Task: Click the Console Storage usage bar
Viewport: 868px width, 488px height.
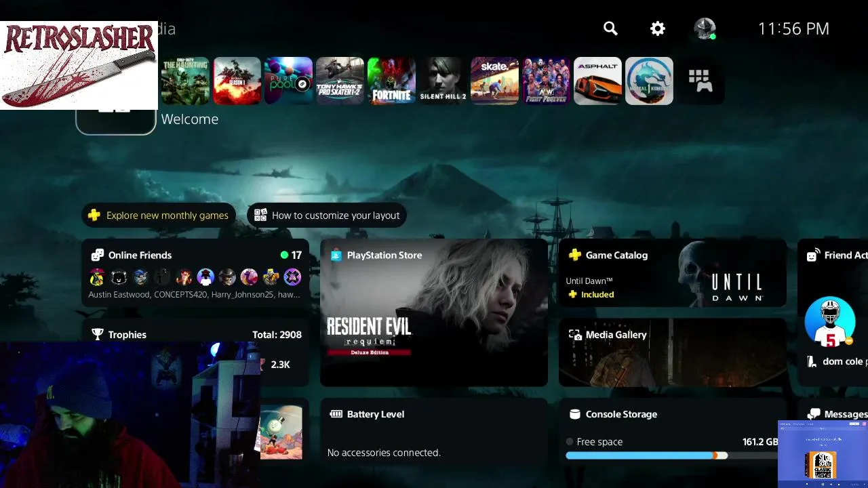Action: pos(671,456)
